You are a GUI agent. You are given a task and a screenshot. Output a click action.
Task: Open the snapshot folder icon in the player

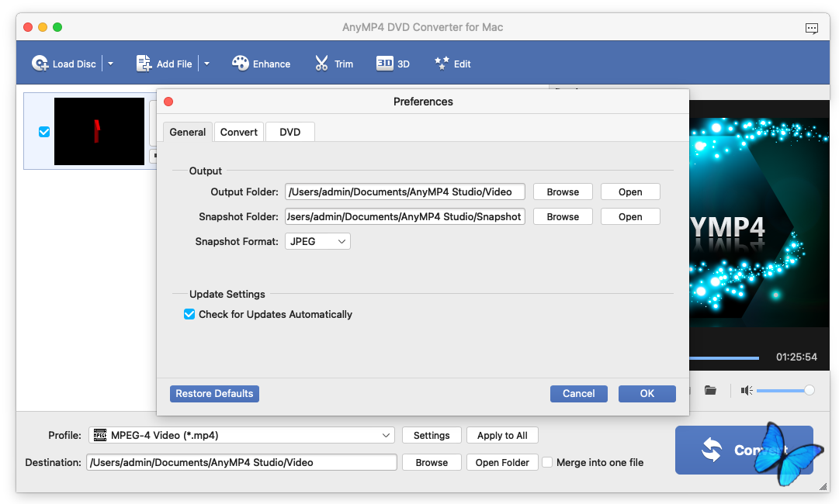pyautogui.click(x=710, y=390)
